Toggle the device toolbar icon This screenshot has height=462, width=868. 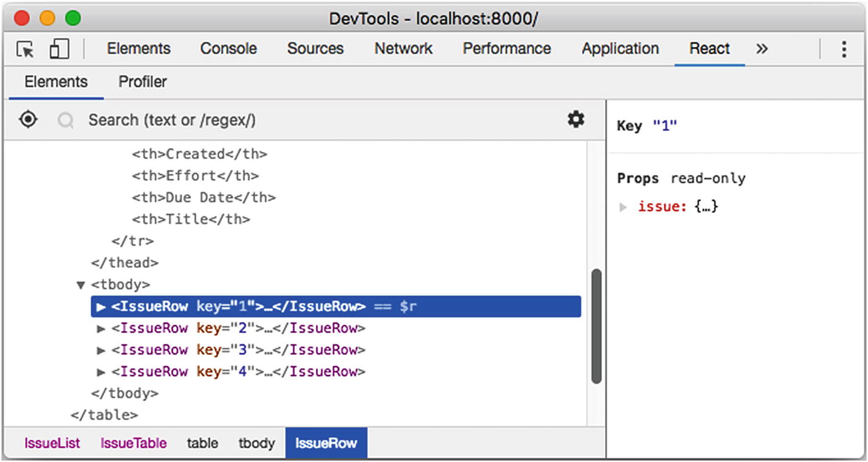59,49
